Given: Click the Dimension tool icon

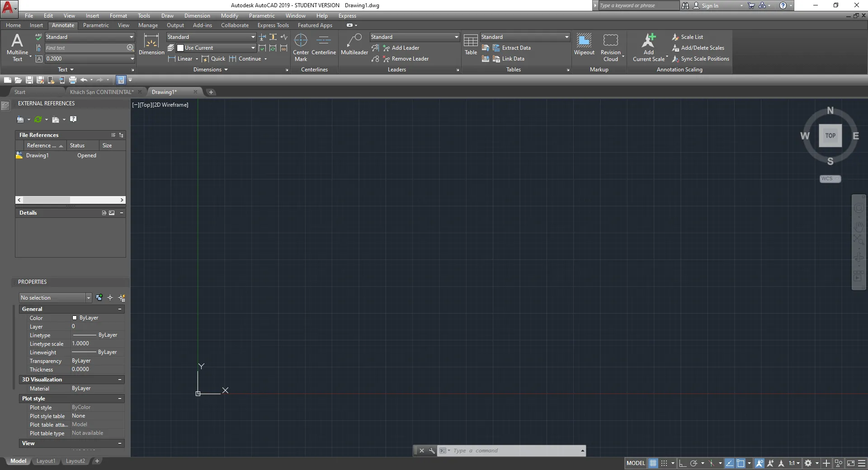Looking at the screenshot, I should point(151,44).
